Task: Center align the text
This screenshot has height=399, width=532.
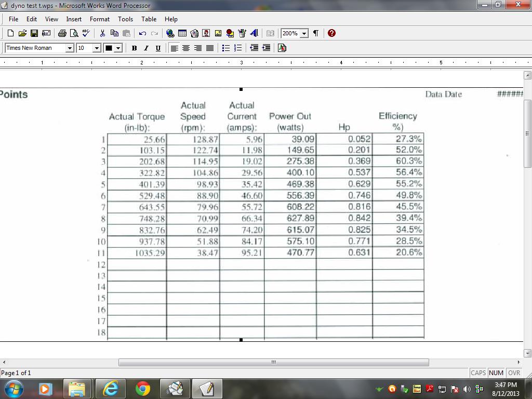Action: [x=186, y=48]
